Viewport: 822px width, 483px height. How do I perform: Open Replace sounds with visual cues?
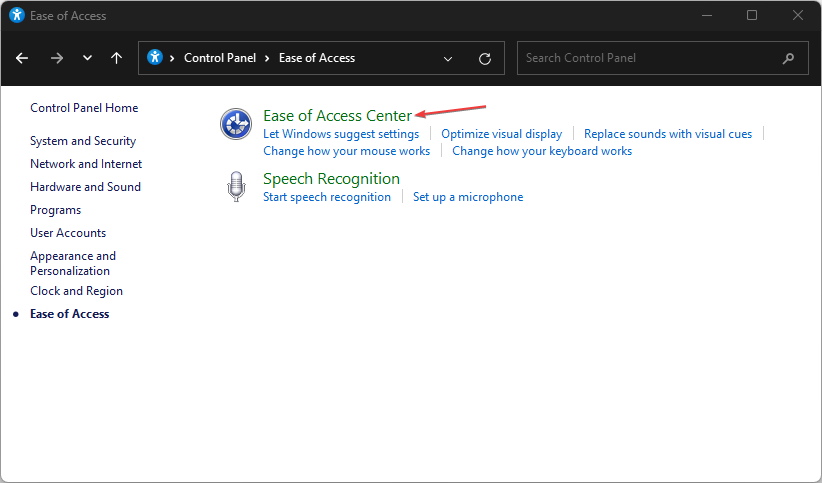(668, 134)
